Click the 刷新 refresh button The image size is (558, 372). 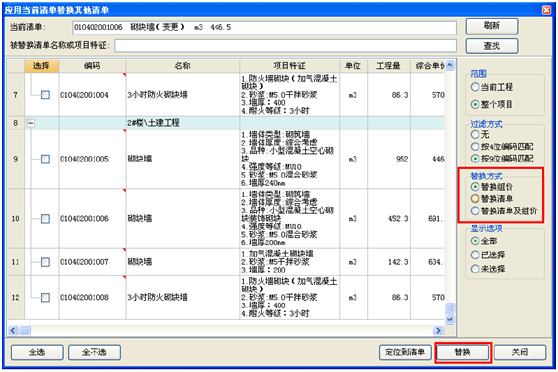pyautogui.click(x=492, y=26)
